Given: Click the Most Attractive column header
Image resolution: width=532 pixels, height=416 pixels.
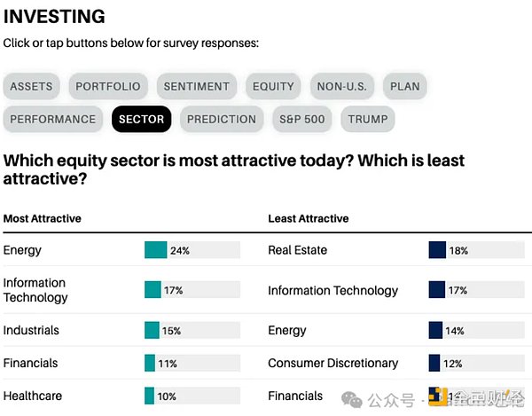Looking at the screenshot, I should 42,218.
